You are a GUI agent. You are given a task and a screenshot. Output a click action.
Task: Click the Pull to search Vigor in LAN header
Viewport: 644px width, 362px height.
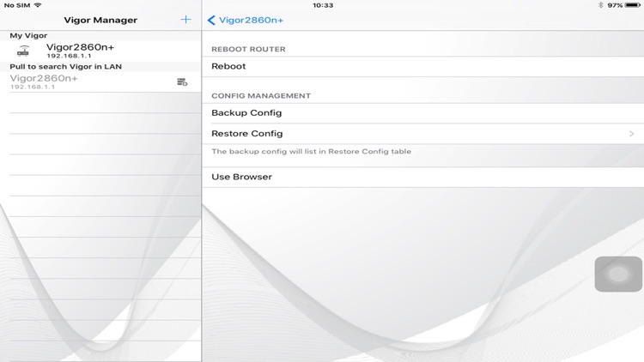coord(65,66)
